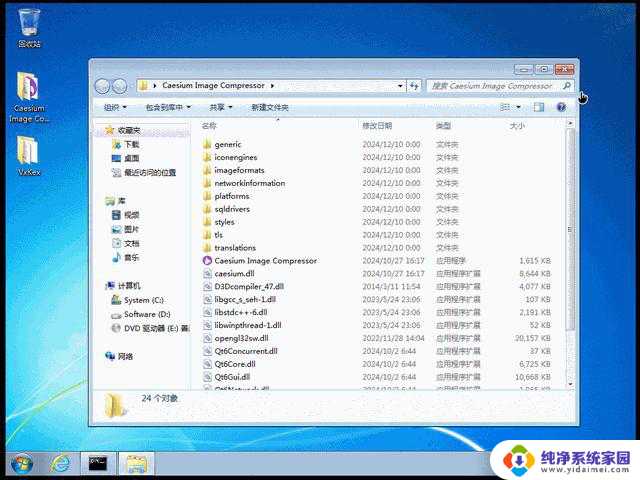Screen dimensions: 640x480
Task: Select the VxKex desktop folder icon
Action: tap(29, 156)
